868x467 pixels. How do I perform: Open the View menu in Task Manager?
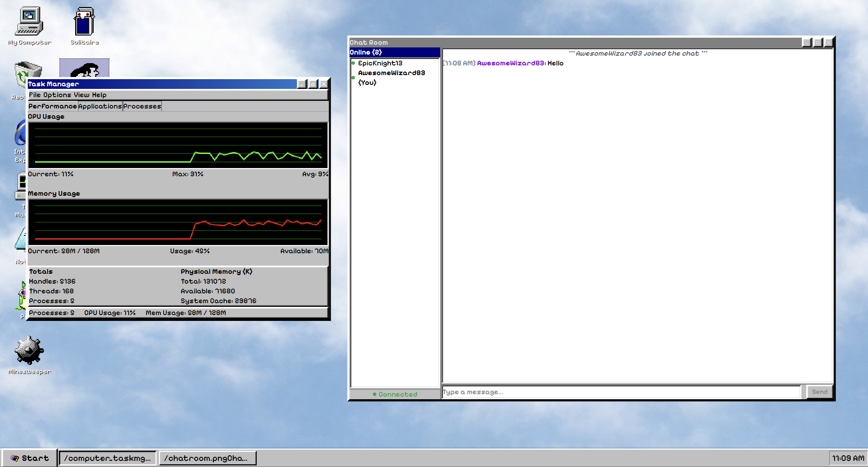[82, 95]
